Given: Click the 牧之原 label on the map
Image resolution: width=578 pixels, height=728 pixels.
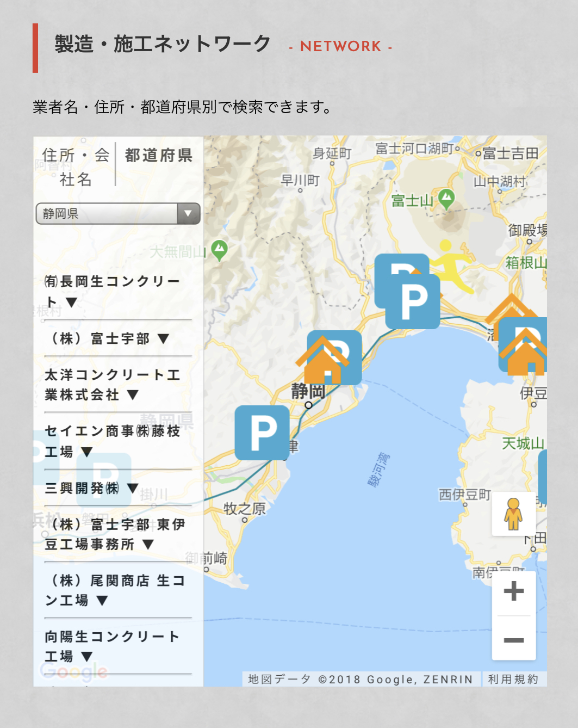Looking at the screenshot, I should pyautogui.click(x=245, y=509).
